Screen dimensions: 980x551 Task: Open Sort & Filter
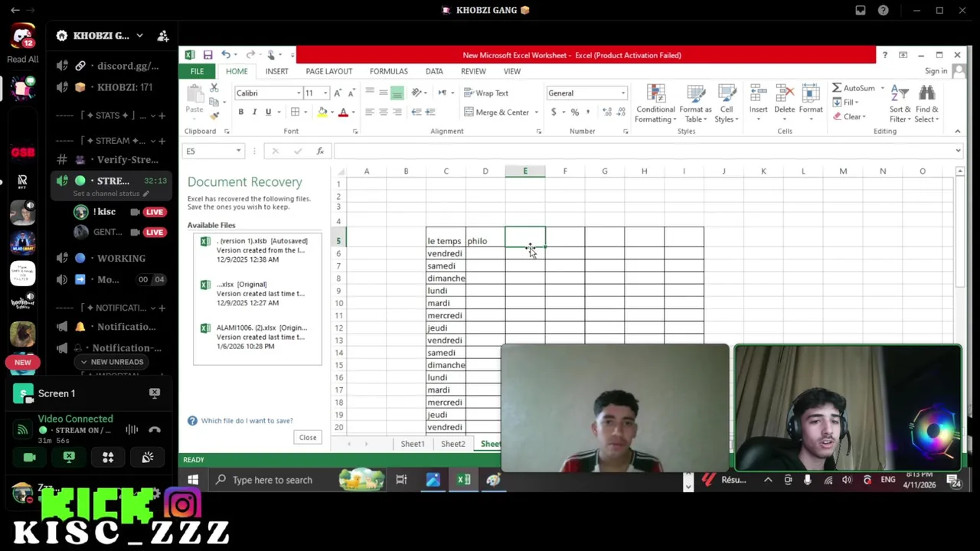(900, 104)
